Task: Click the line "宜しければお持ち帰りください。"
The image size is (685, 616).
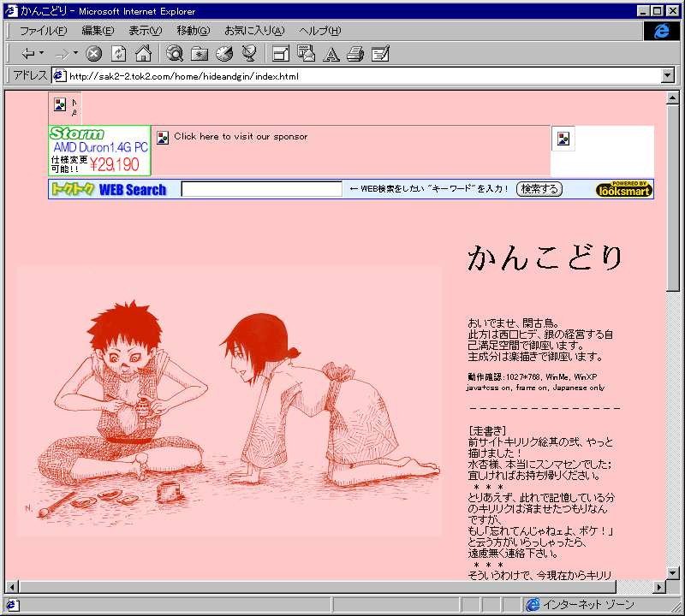Action: coord(534,476)
